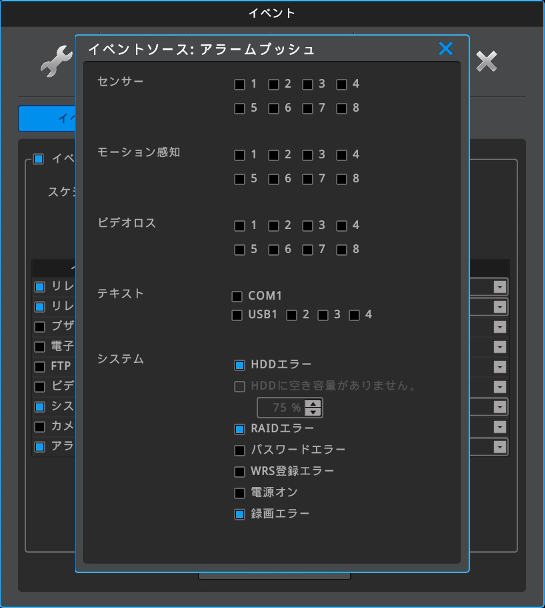Disable the RAIDエラー checkbox

coord(240,429)
